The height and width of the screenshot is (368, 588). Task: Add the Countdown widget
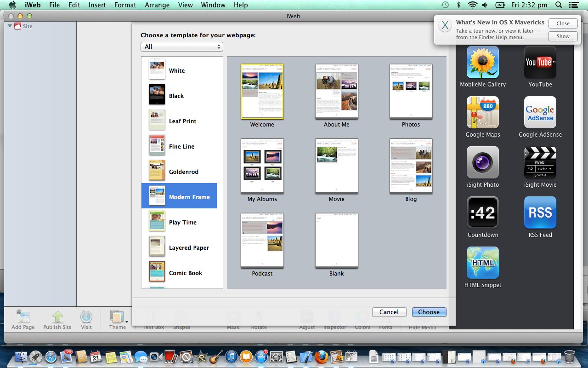(x=483, y=213)
